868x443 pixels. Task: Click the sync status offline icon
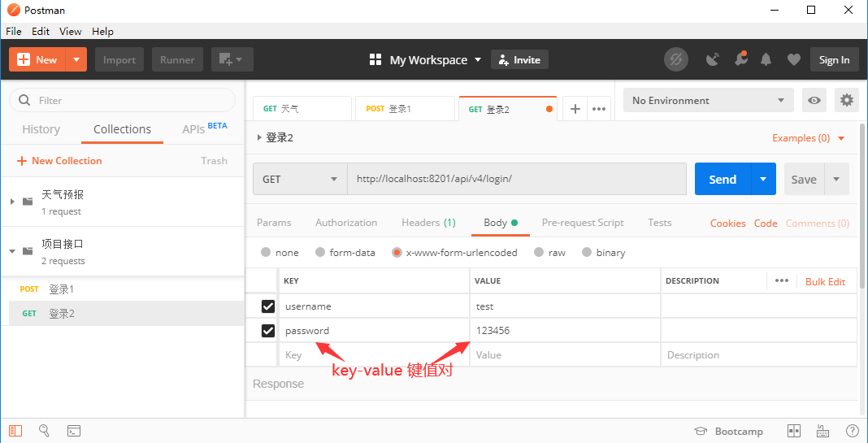676,60
